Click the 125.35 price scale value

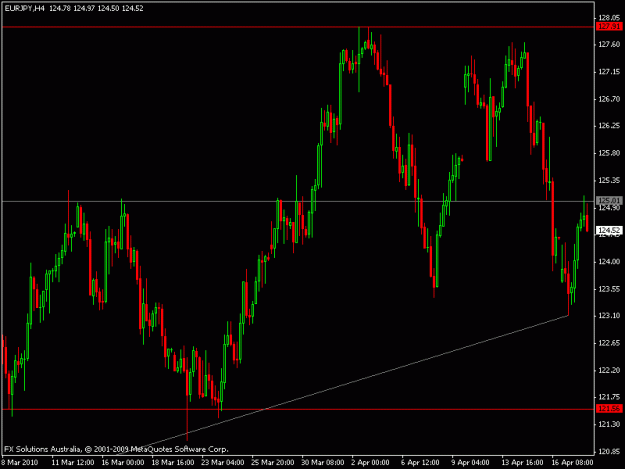point(609,180)
